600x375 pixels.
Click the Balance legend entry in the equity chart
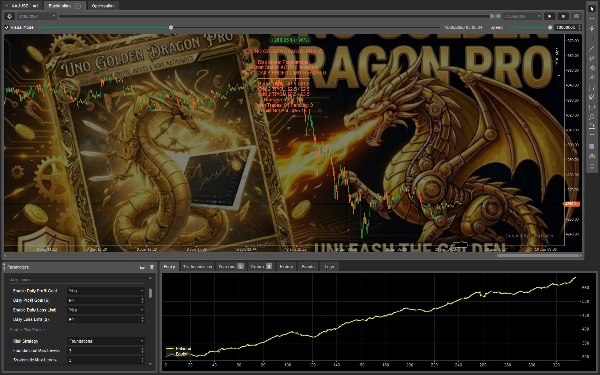tap(178, 349)
